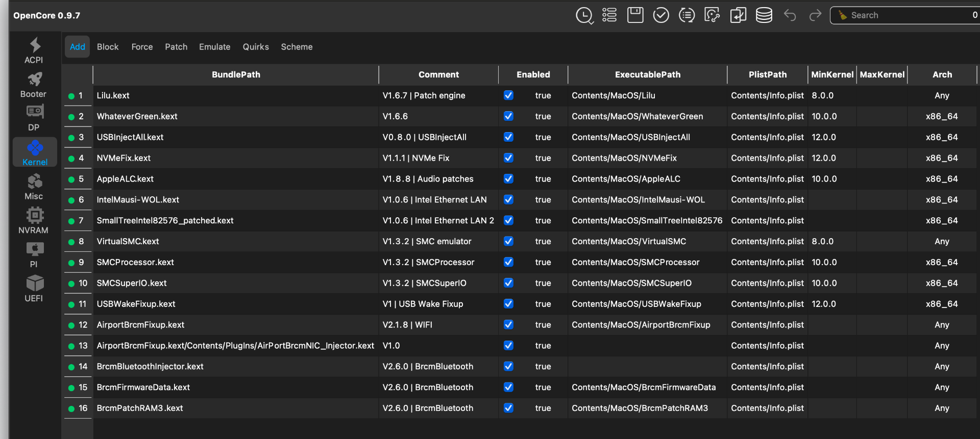The height and width of the screenshot is (439, 980).
Task: Disable the Lilu.kext Enabled checkbox
Action: pos(508,95)
